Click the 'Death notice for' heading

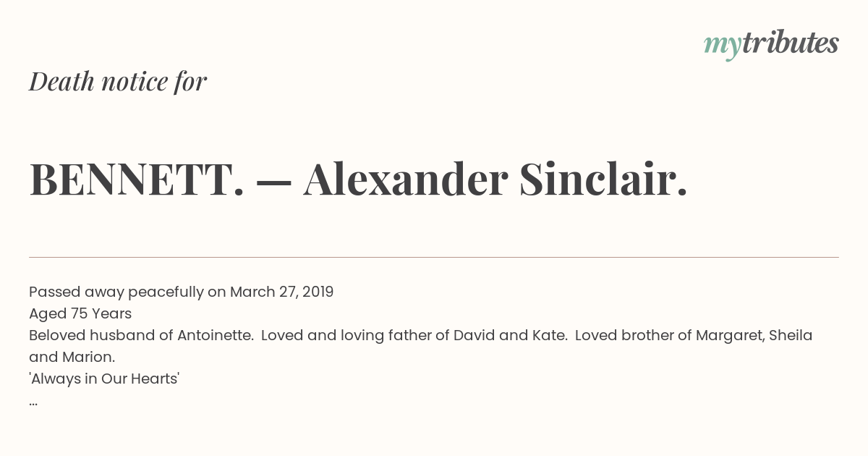click(118, 82)
